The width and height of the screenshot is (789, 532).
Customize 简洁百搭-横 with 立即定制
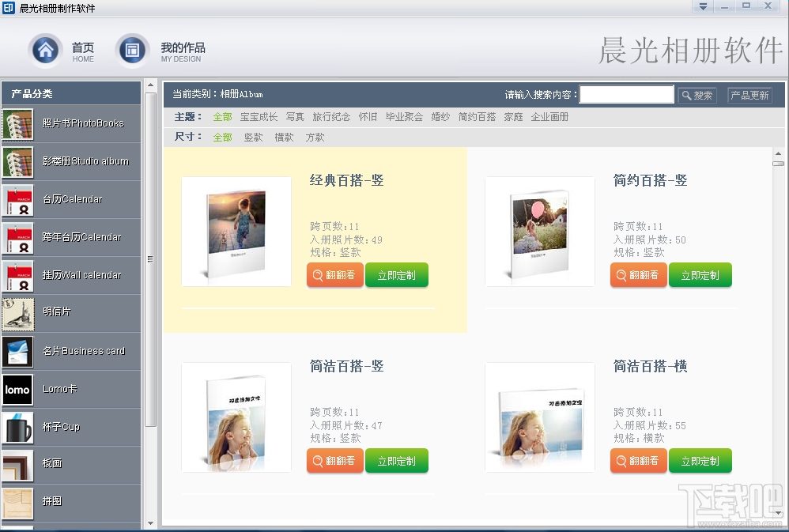point(700,461)
